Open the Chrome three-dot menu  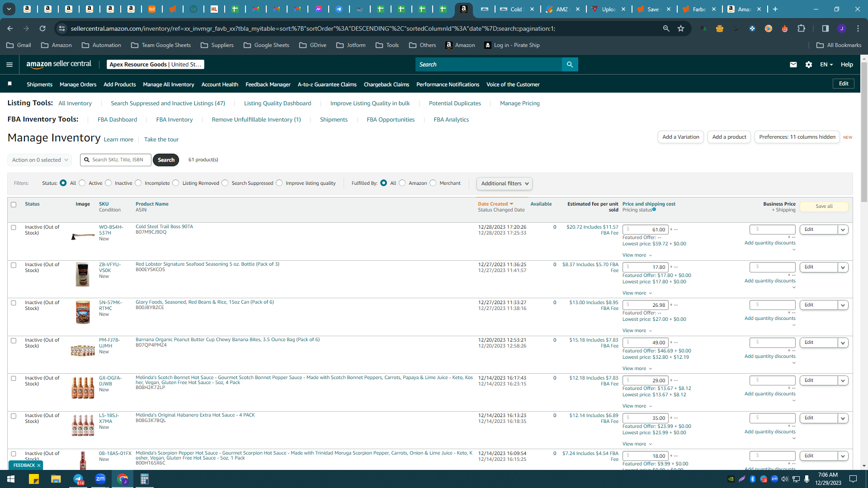[x=858, y=28]
